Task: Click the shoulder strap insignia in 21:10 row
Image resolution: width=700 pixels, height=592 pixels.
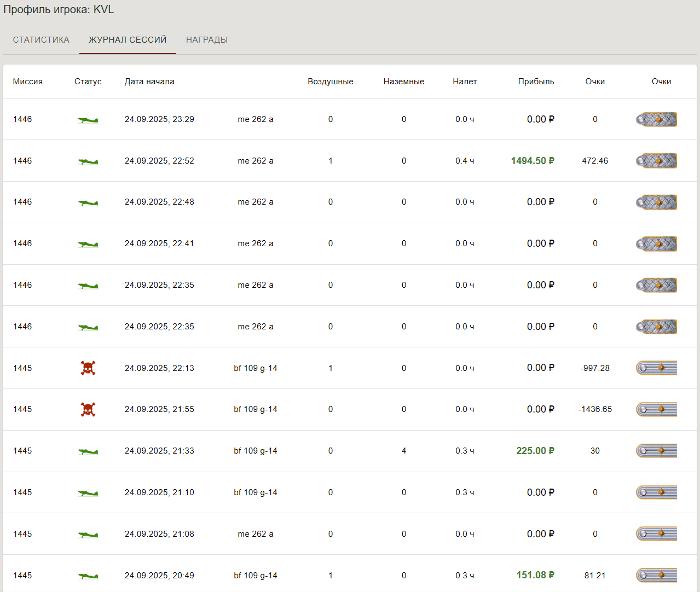Action: (x=656, y=492)
